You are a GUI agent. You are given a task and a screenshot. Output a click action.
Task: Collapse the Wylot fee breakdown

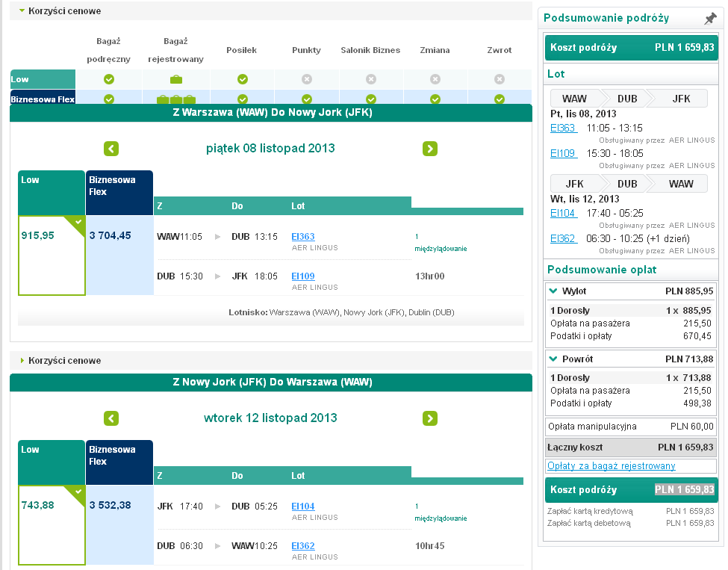[553, 291]
